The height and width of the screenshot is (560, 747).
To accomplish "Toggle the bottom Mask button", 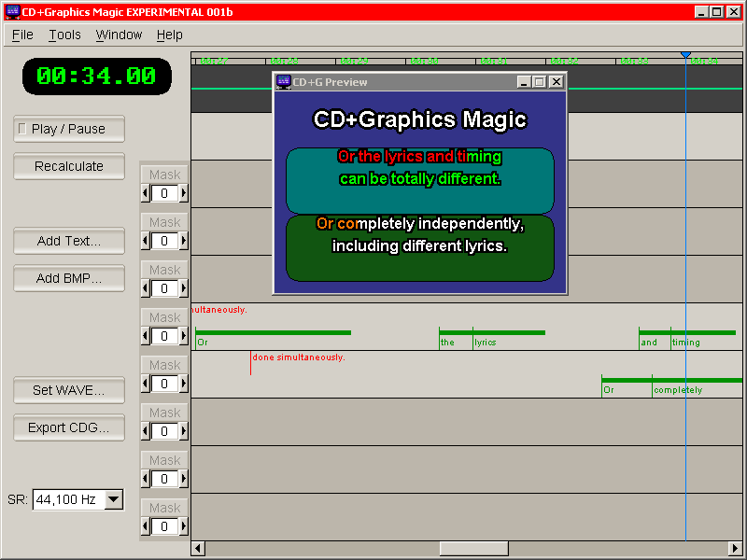I will [x=164, y=508].
